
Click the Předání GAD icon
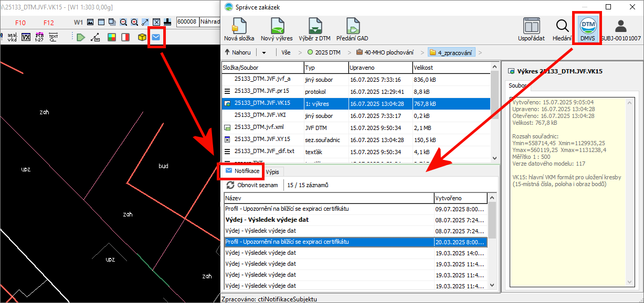(x=352, y=29)
